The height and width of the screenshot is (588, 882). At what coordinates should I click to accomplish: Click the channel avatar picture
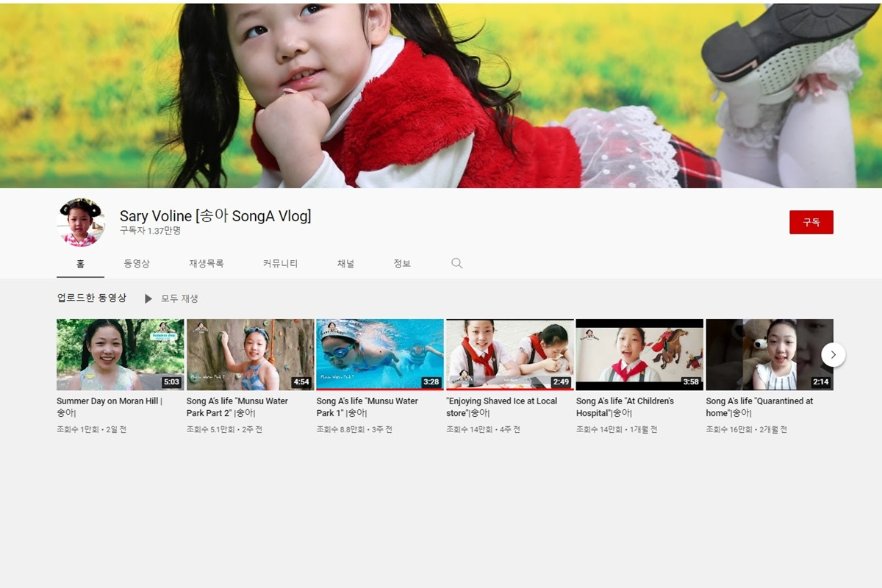[81, 222]
